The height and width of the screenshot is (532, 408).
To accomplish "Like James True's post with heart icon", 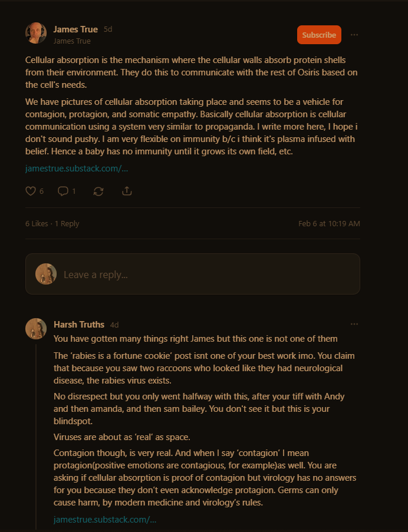I will point(31,191).
